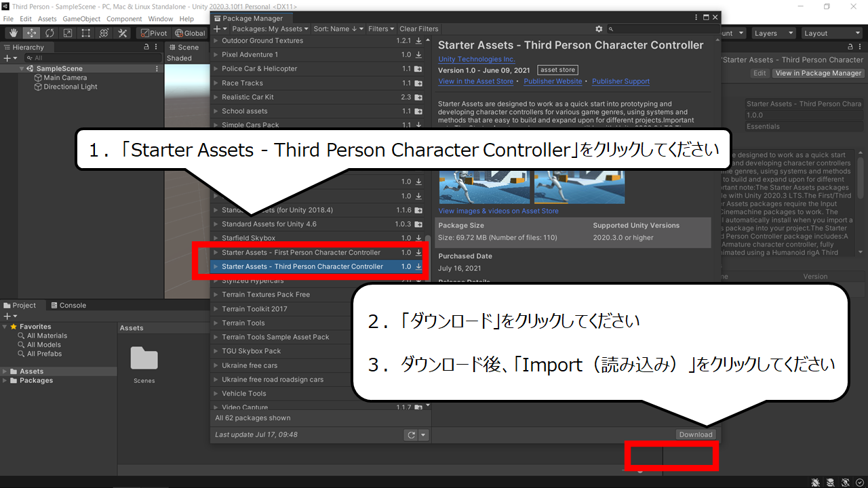Open the File menu
This screenshot has height=488, width=868.
(x=8, y=19)
